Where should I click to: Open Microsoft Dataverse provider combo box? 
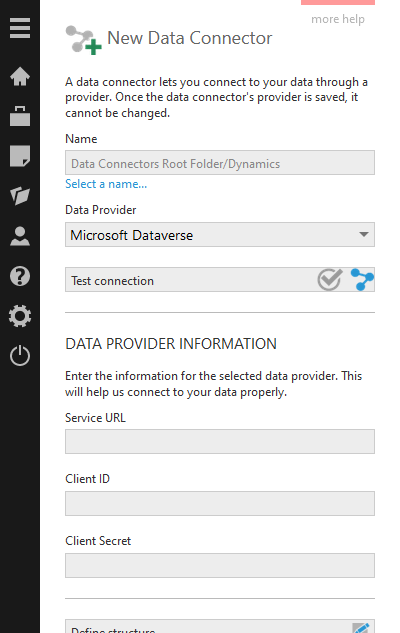pos(220,235)
